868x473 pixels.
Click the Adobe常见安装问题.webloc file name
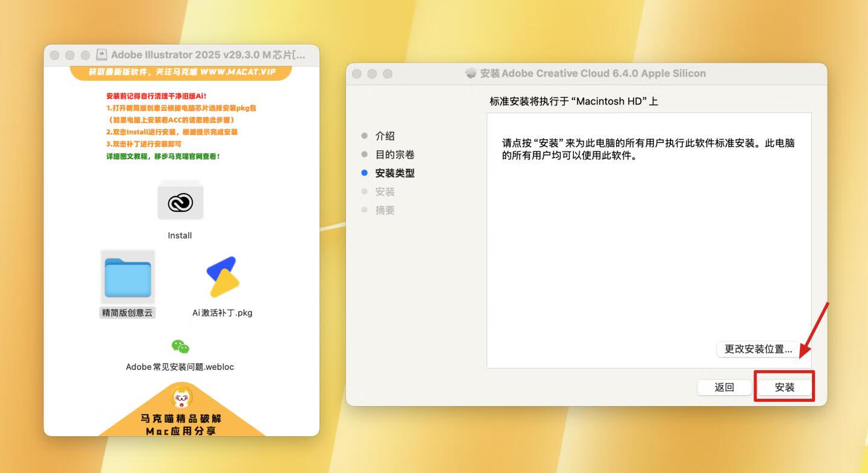coord(180,367)
